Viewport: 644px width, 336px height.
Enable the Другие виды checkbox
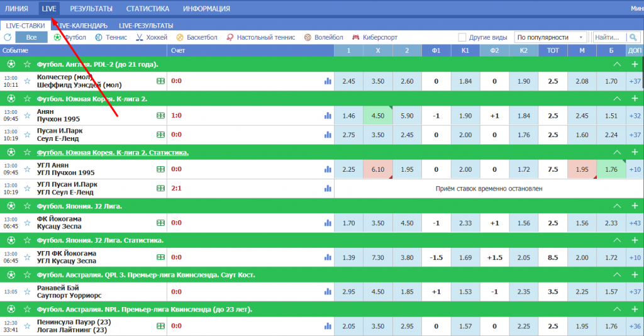point(462,38)
